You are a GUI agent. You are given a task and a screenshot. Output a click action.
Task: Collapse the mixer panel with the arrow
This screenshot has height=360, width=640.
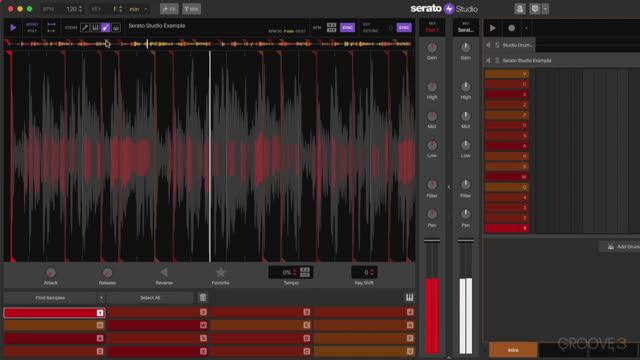[x=449, y=187]
